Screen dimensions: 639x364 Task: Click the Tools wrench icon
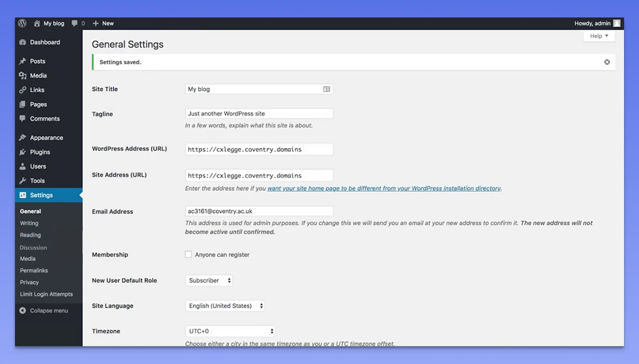click(x=22, y=181)
